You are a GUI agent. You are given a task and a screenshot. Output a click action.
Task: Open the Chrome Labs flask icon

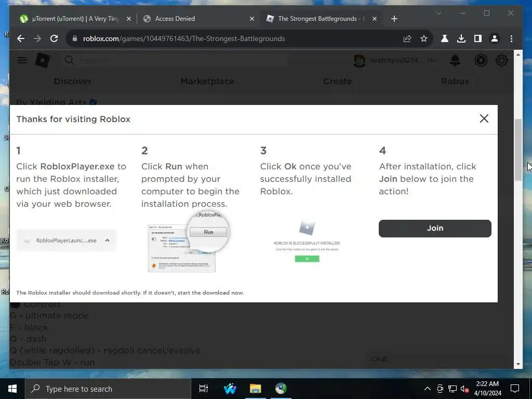click(x=445, y=38)
